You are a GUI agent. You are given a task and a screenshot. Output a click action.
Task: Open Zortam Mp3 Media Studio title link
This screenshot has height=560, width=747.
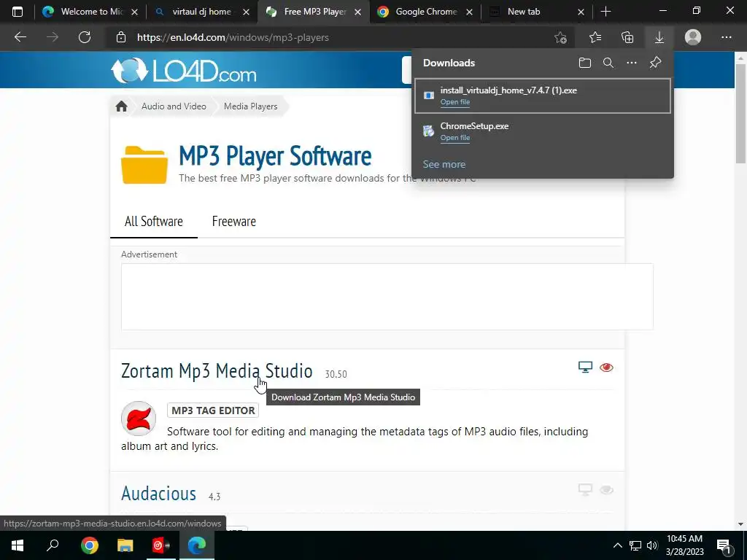click(217, 371)
